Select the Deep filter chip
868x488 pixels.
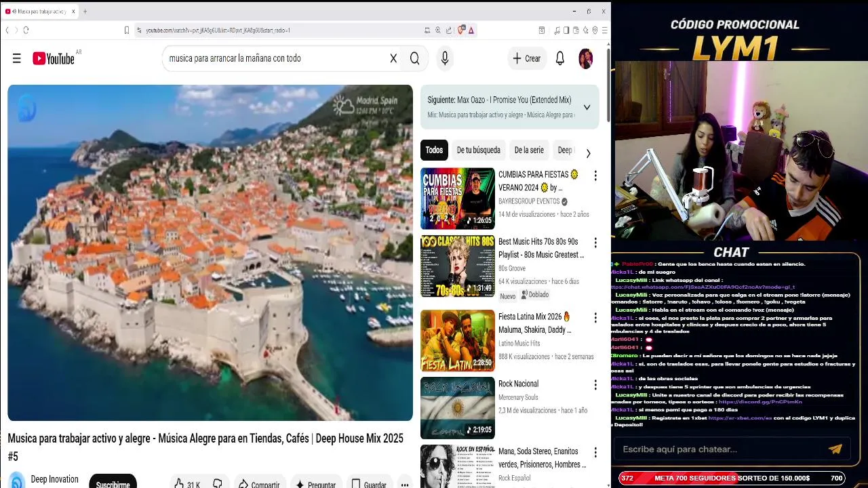(565, 150)
